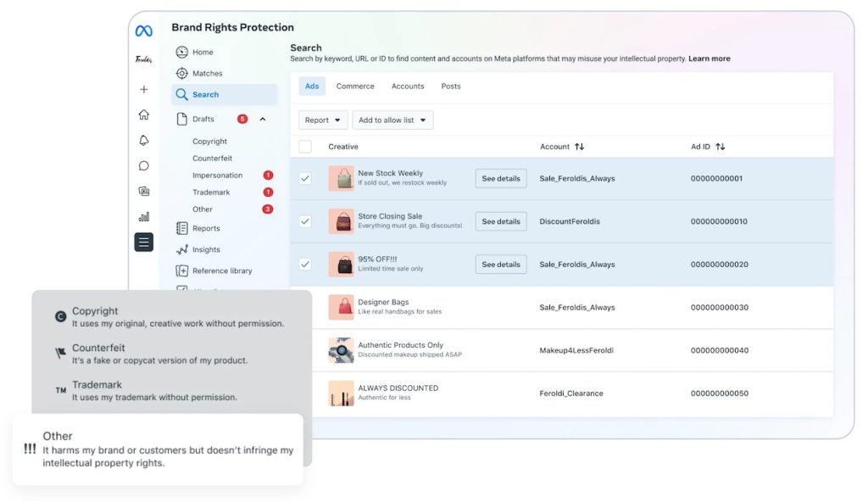Open the Add to allow list dropdown
The height and width of the screenshot is (502, 868).
point(392,120)
